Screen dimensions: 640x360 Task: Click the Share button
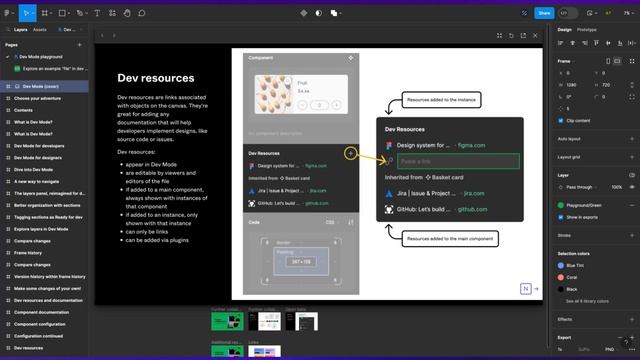point(544,13)
